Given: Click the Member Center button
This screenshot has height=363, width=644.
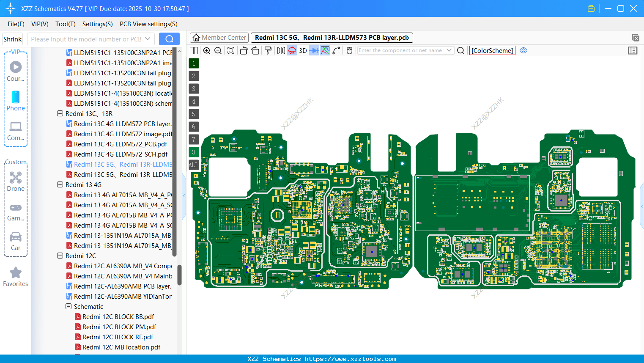Looking at the screenshot, I should click(x=219, y=37).
